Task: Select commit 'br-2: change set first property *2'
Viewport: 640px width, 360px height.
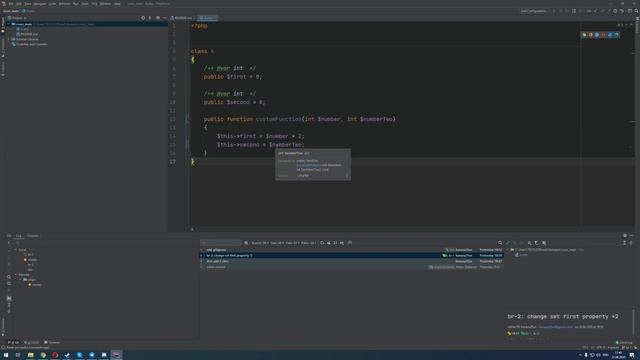Action: point(351,256)
